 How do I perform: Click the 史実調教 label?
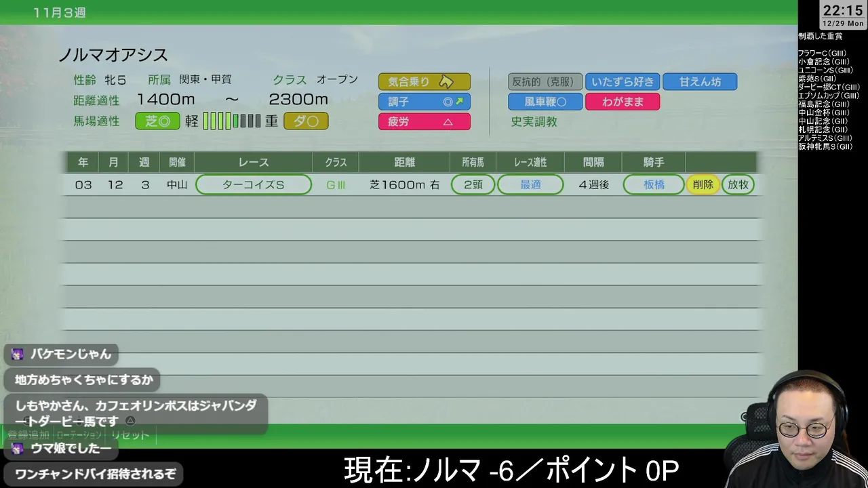(534, 122)
